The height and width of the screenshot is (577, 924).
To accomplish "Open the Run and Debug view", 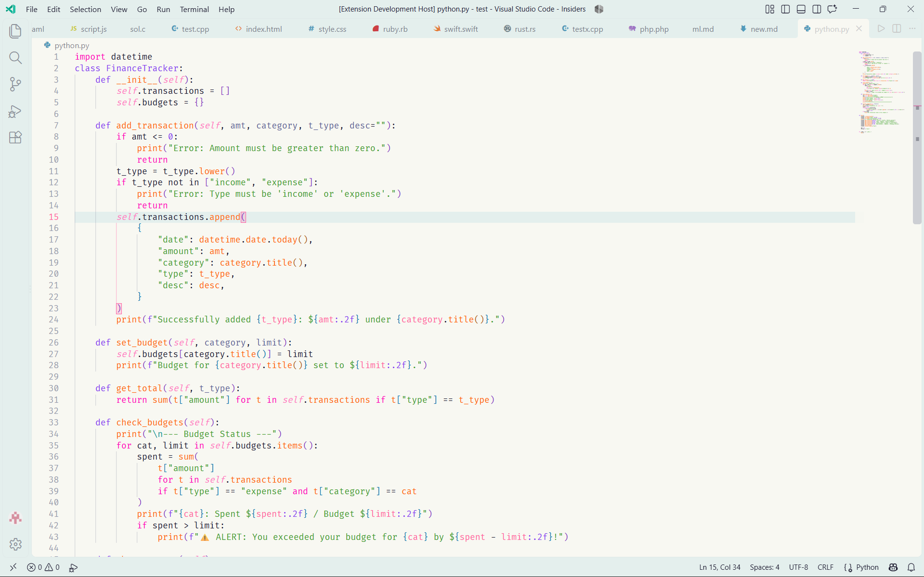I will pos(15,112).
